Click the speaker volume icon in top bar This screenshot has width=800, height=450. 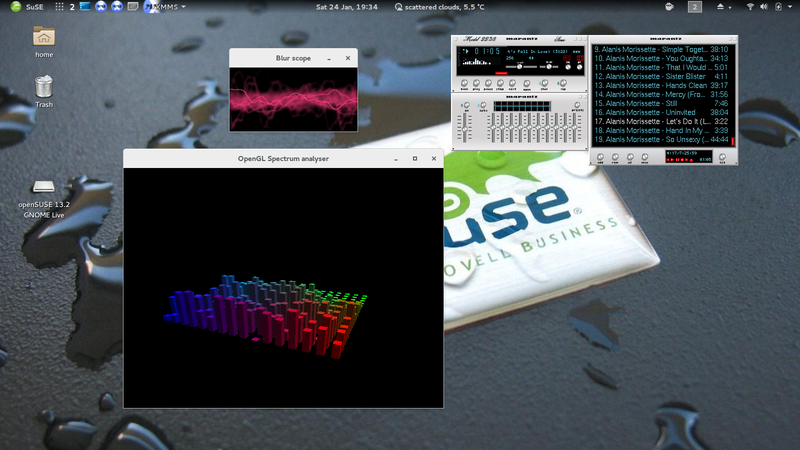pyautogui.click(x=764, y=7)
